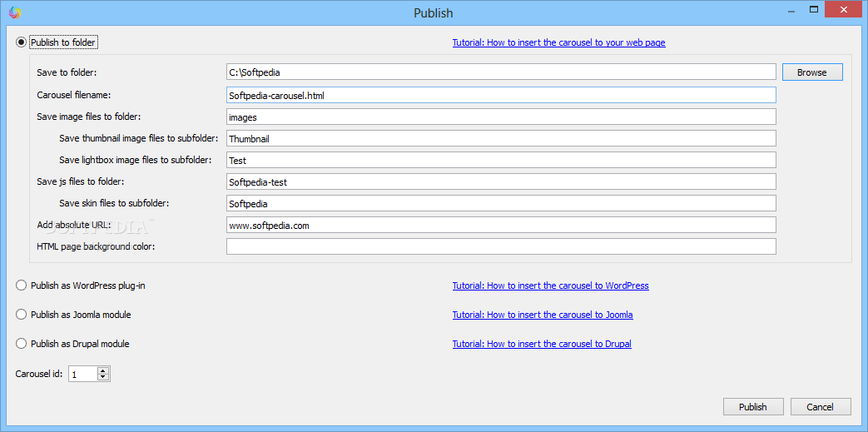Click the Save skin files to subfolder label

point(114,203)
